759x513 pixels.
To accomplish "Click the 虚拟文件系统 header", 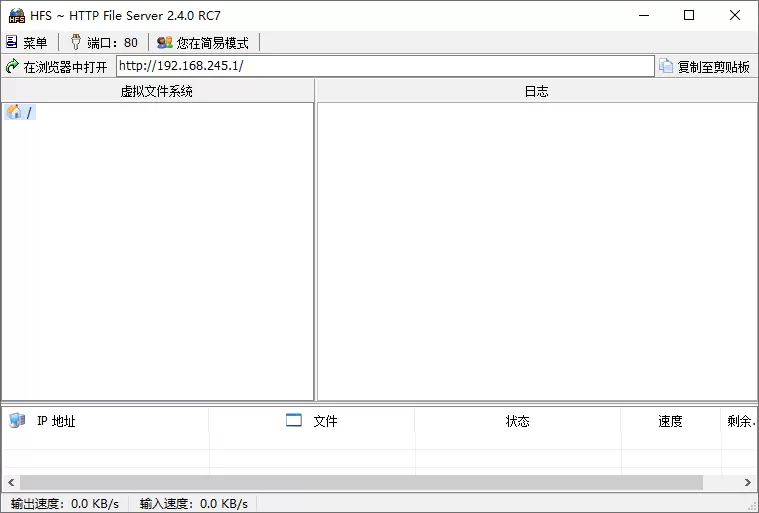I will (157, 91).
